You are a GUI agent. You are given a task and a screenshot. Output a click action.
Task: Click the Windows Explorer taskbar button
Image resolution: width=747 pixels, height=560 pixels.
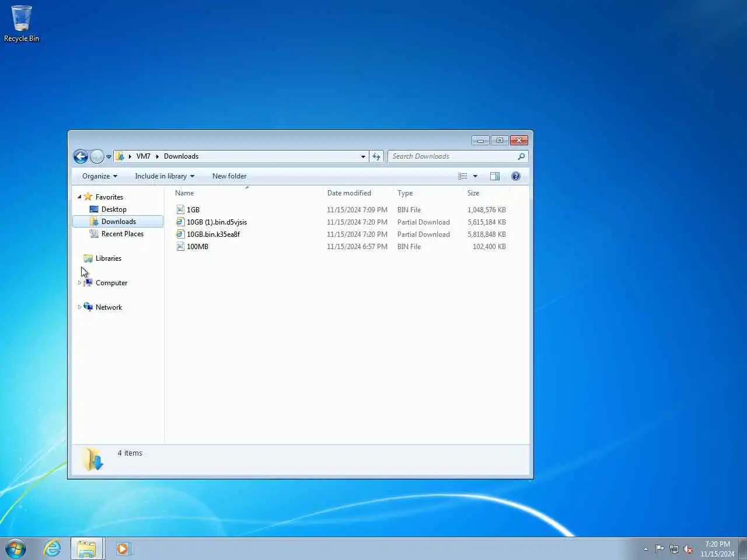(x=87, y=549)
